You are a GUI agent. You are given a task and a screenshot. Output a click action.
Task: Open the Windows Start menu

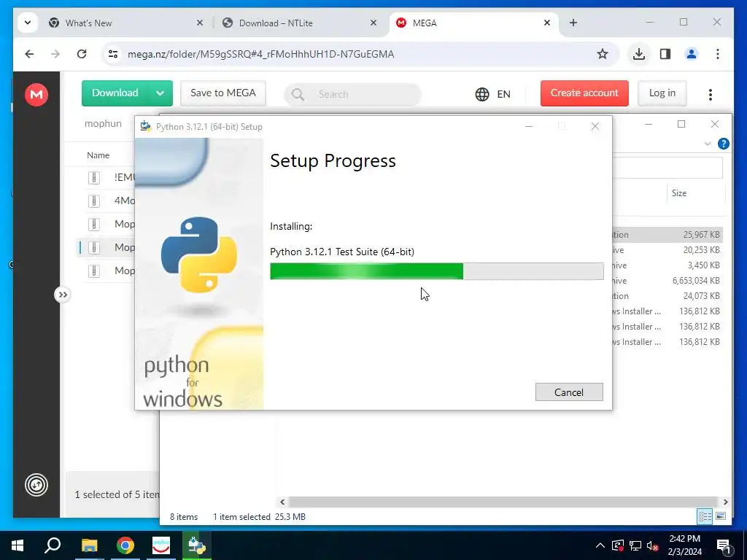pyautogui.click(x=18, y=545)
